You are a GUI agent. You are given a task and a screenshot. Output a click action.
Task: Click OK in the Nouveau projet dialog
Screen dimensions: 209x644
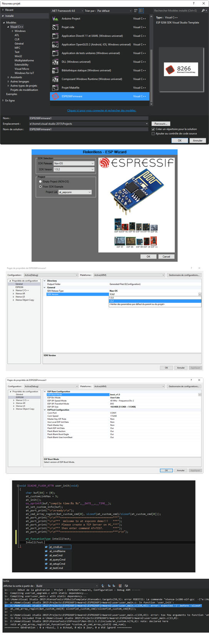tap(179, 140)
